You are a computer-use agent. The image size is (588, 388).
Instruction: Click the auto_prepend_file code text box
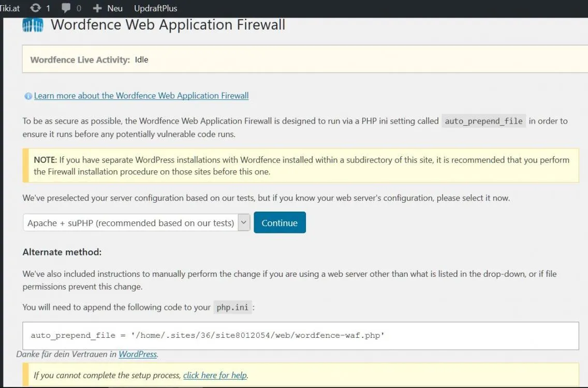click(x=300, y=336)
